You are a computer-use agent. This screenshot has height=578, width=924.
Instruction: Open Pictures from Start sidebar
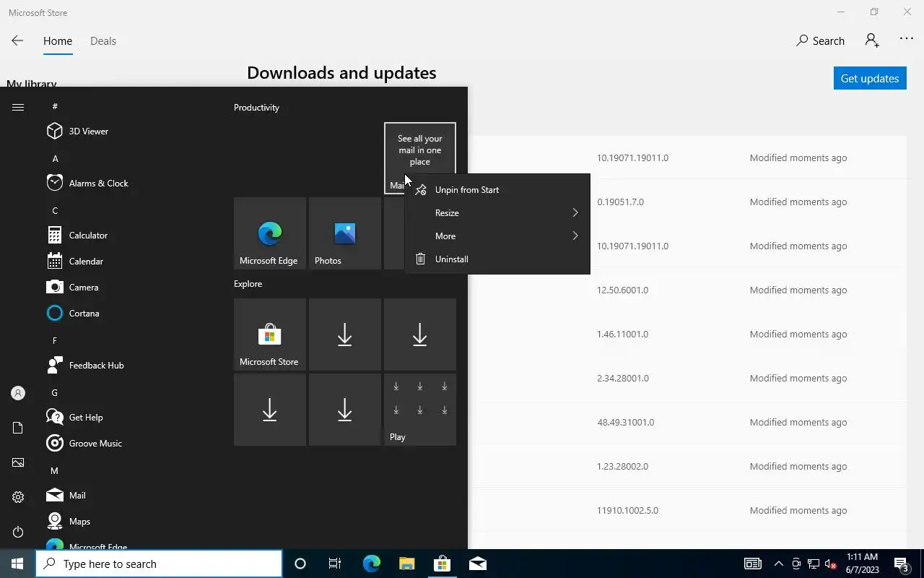(x=18, y=462)
